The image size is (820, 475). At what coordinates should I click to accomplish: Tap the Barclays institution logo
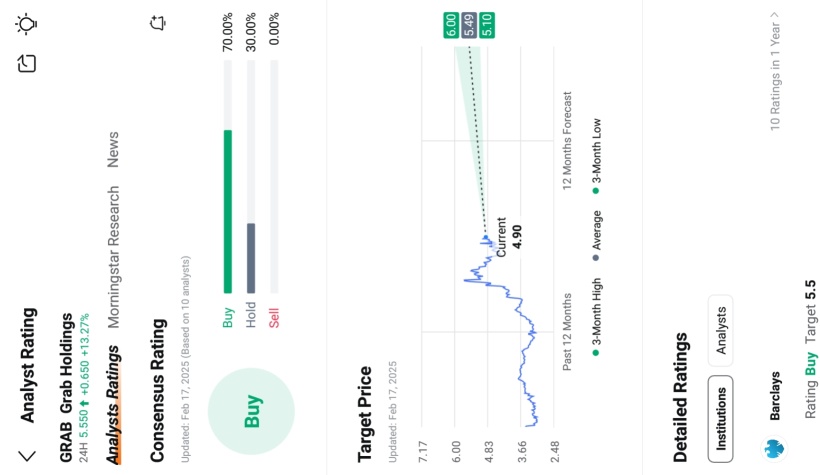(773, 448)
